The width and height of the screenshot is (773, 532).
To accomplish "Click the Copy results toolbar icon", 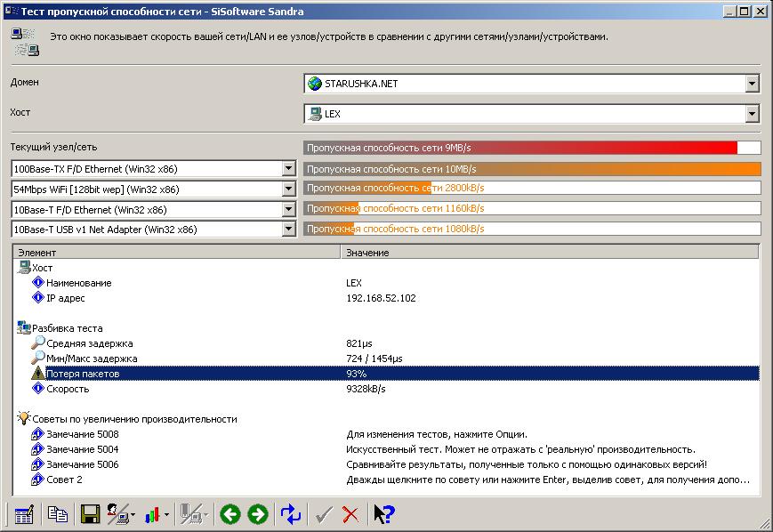I will click(58, 514).
